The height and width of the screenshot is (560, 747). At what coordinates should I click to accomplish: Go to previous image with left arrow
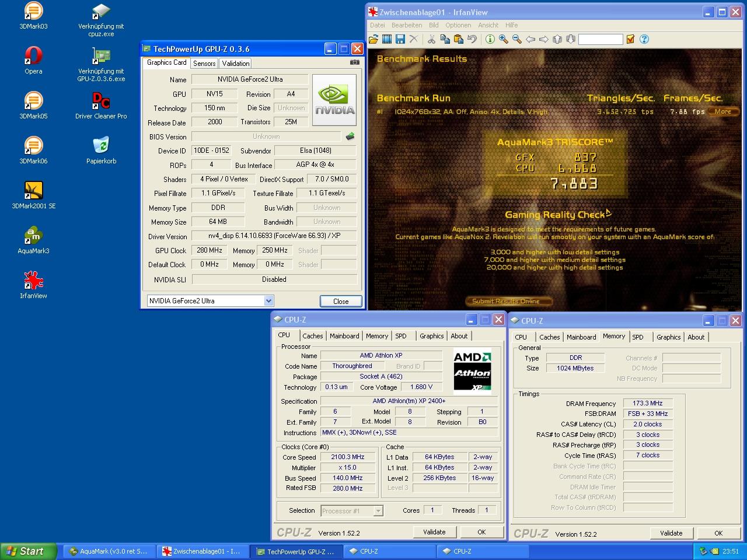(x=530, y=39)
